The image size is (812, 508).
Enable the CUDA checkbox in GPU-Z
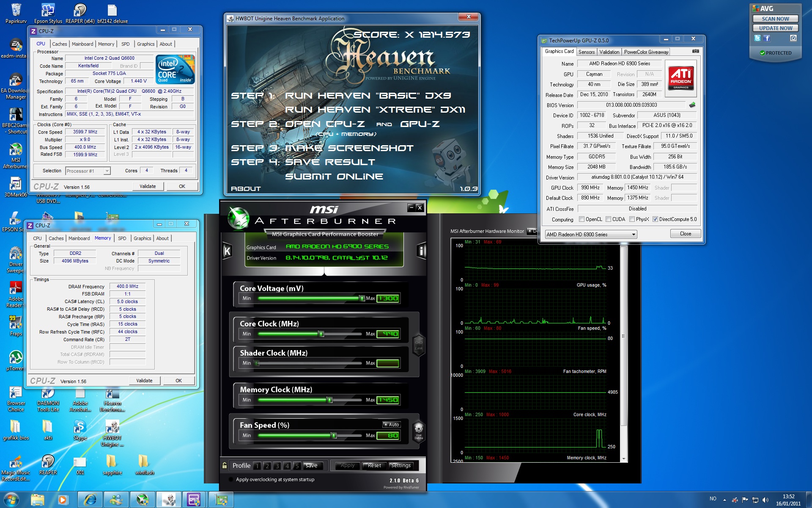608,219
